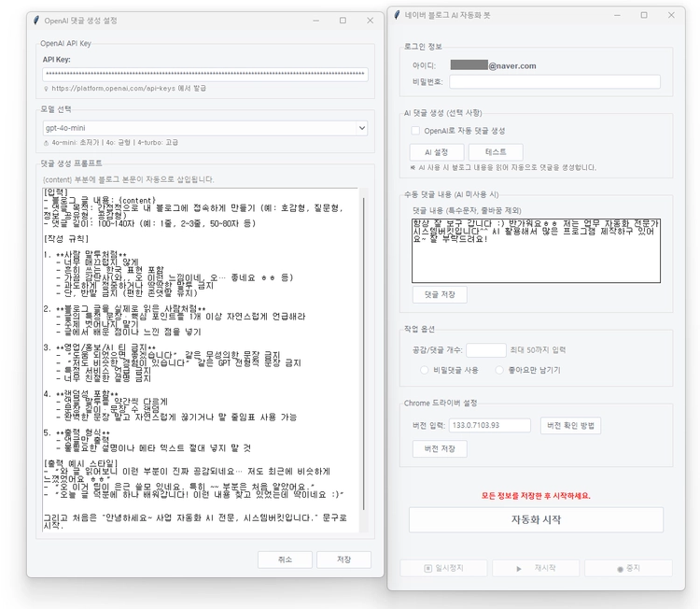
Task: Open the gpt-4o-mini model dropdown
Action: [205, 128]
